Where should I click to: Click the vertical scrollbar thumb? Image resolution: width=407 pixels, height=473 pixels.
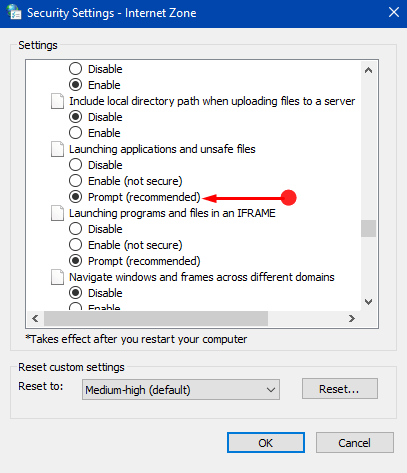tap(368, 228)
